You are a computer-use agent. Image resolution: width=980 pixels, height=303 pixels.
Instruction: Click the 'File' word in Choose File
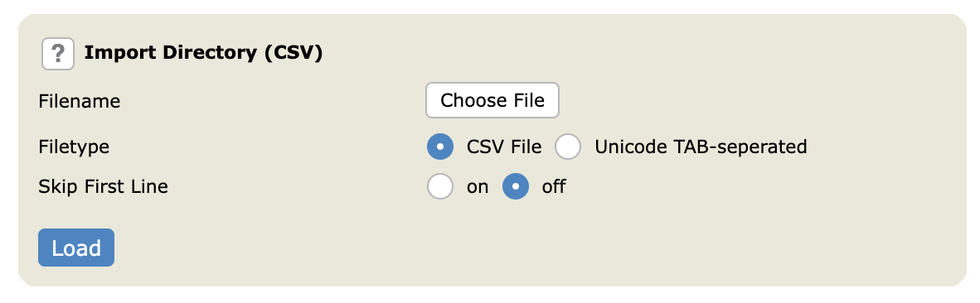point(528,100)
